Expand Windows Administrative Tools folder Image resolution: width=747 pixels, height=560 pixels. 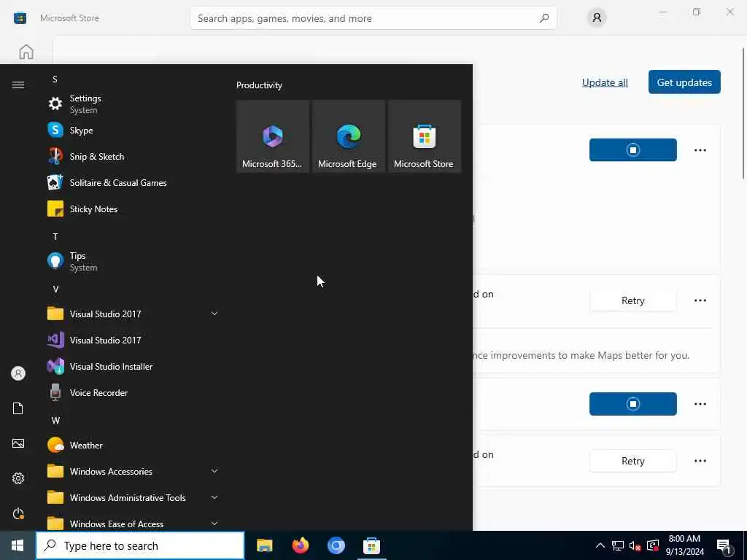(x=214, y=497)
